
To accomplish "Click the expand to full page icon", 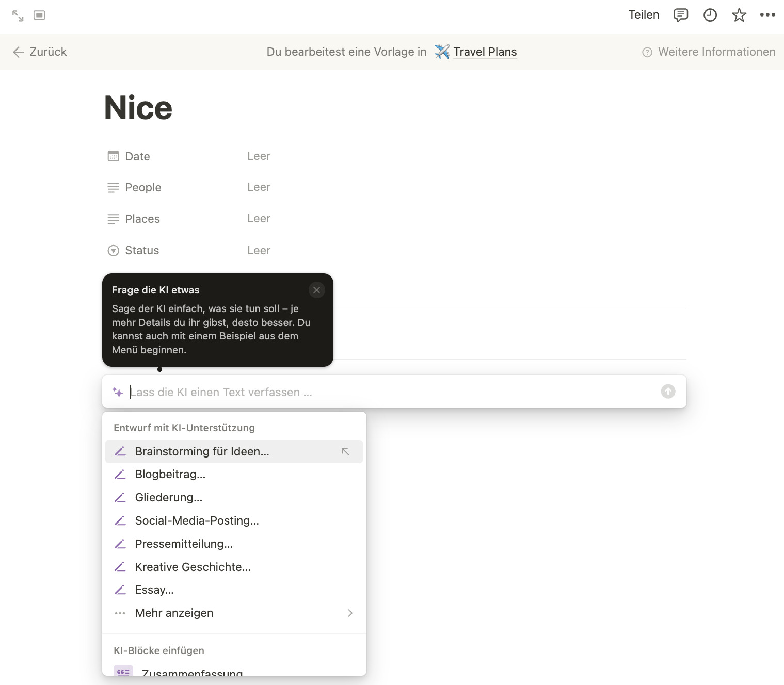I will coord(19,16).
